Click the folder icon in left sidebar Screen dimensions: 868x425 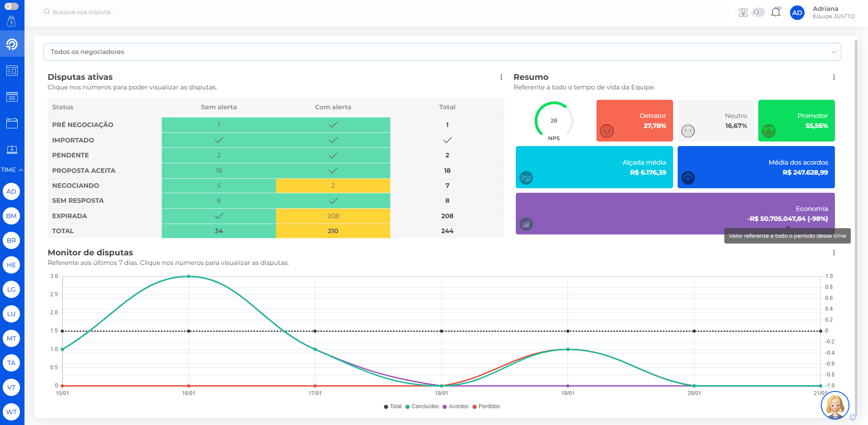click(12, 123)
